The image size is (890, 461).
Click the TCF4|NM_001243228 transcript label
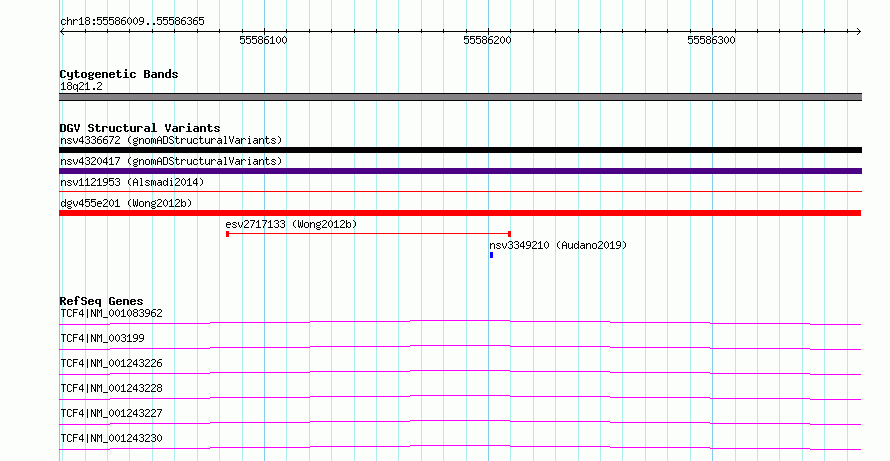pyautogui.click(x=111, y=388)
